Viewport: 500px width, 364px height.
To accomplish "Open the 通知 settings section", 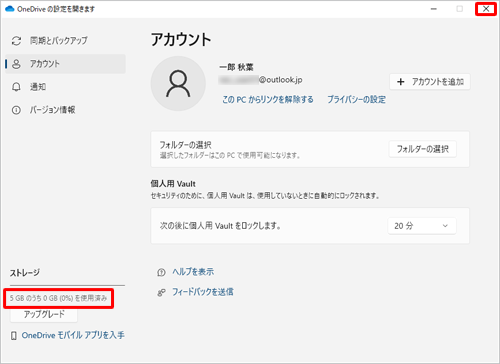I will (x=66, y=87).
